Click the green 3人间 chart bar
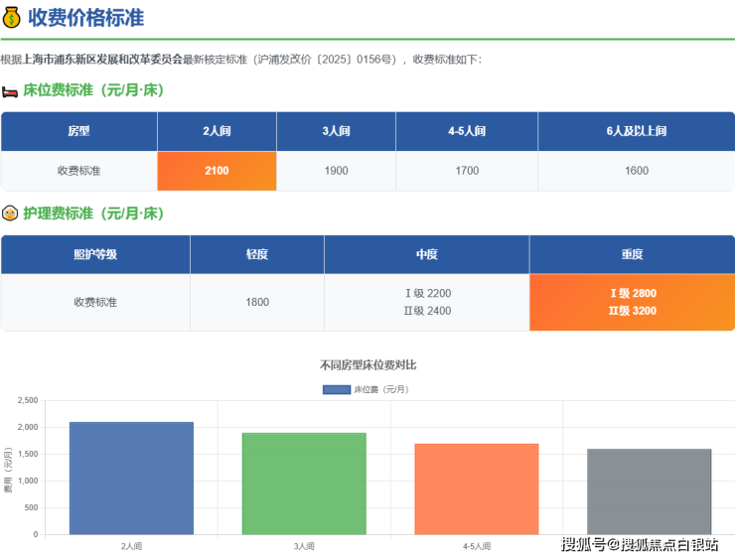The width and height of the screenshot is (735, 560). (304, 483)
